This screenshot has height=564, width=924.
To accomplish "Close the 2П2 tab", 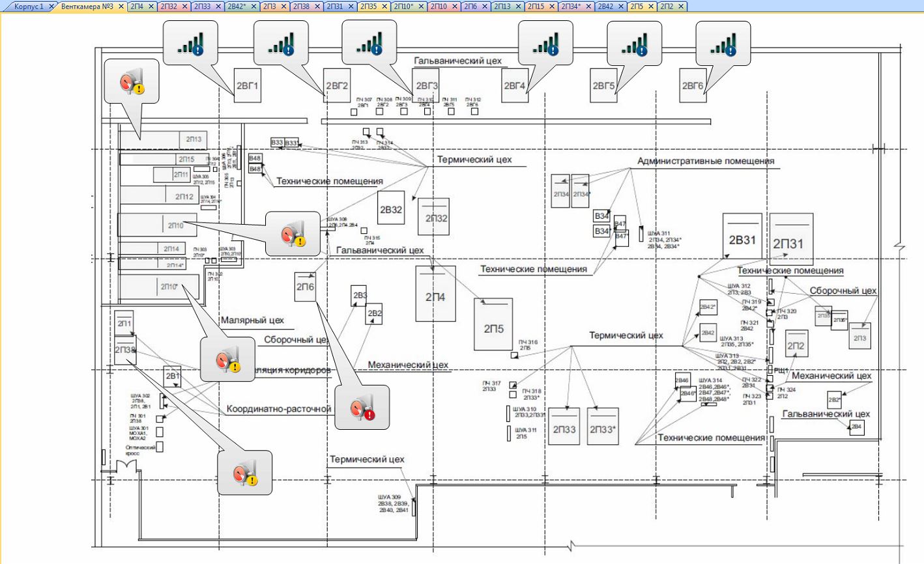I will click(681, 6).
